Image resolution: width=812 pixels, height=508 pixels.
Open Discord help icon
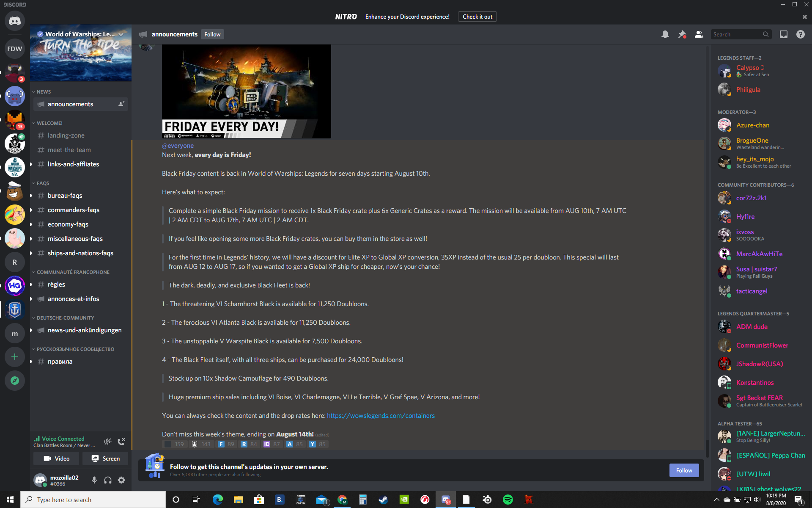800,34
